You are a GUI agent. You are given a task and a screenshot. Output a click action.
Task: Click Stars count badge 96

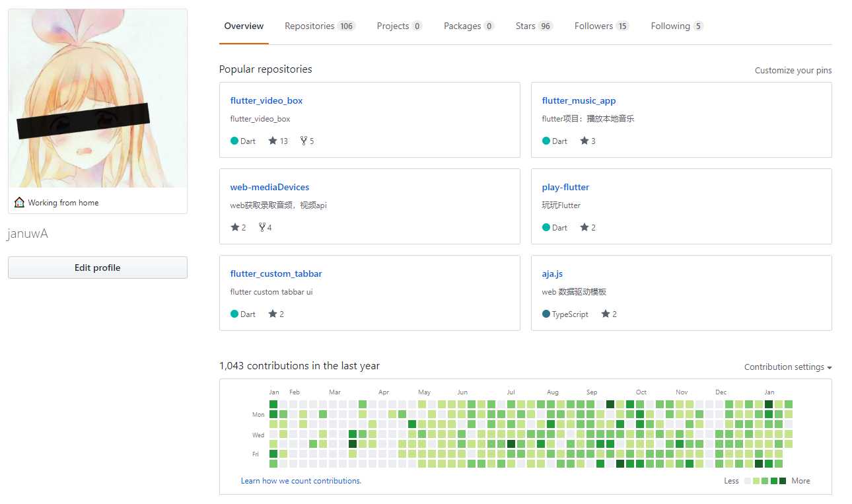coord(546,26)
